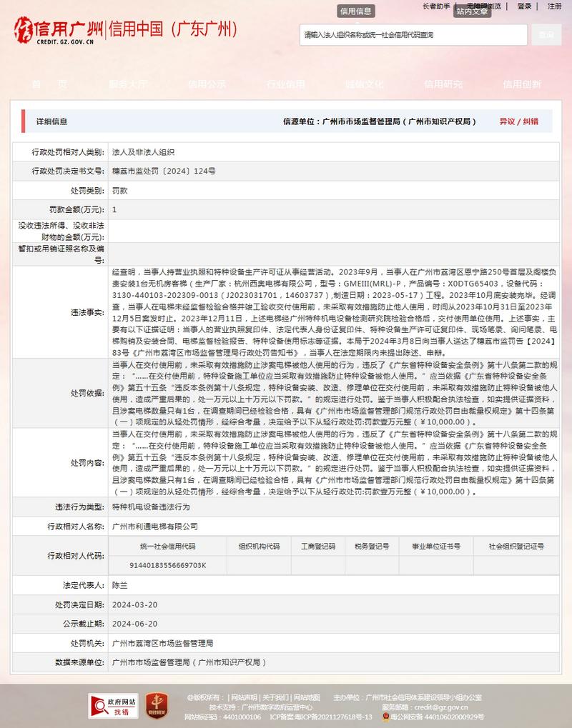Open the 信用创新 navigation menu item

[x=522, y=84]
